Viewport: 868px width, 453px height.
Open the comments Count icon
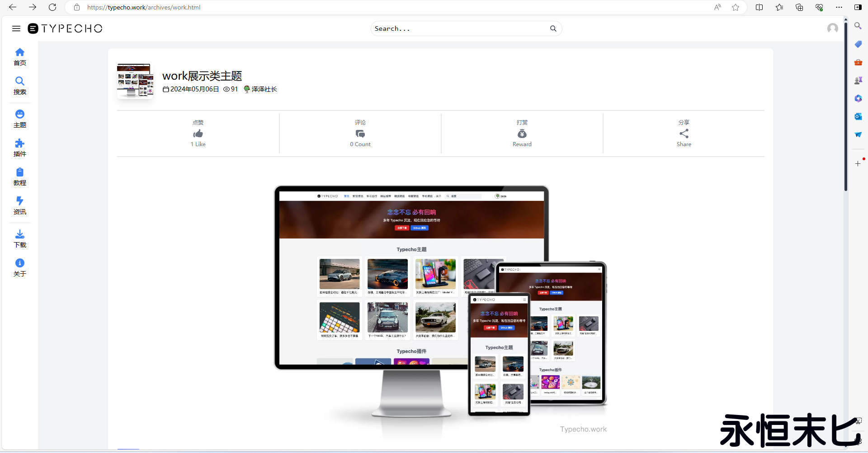tap(360, 134)
